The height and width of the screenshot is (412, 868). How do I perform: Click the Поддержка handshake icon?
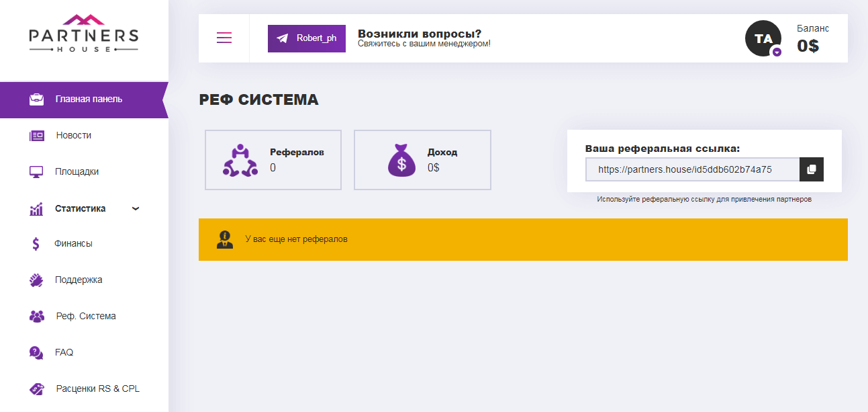[36, 280]
